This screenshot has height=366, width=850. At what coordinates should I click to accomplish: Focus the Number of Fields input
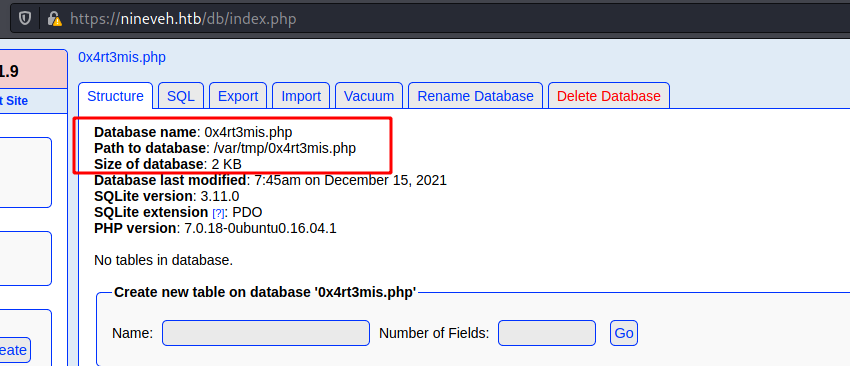tap(547, 333)
